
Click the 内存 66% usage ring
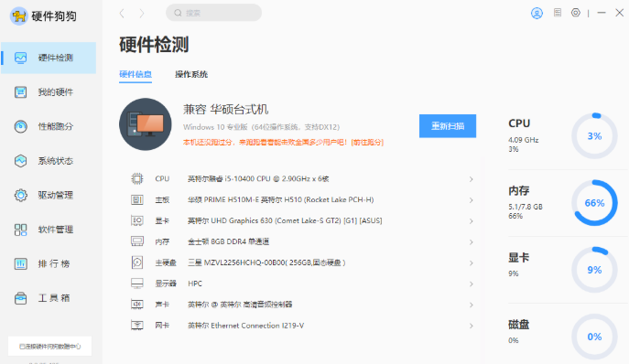pos(594,203)
